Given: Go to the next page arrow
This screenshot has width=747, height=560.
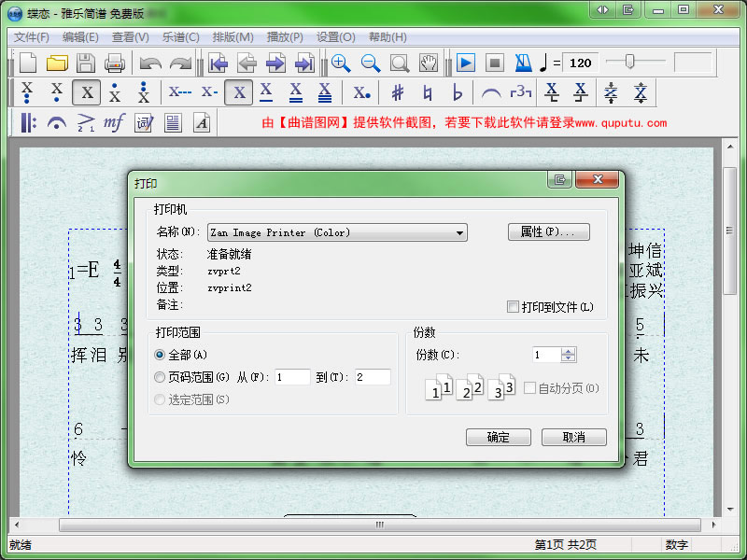Looking at the screenshot, I should click(275, 63).
